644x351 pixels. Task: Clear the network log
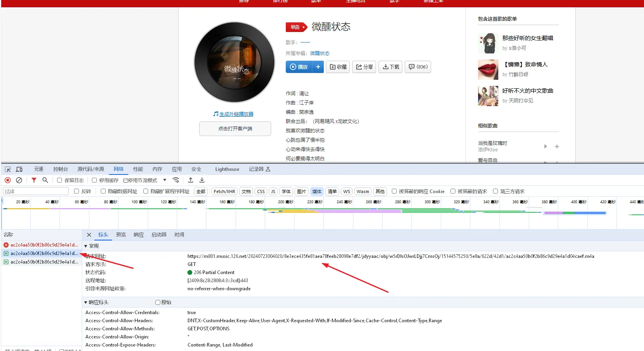point(19,180)
